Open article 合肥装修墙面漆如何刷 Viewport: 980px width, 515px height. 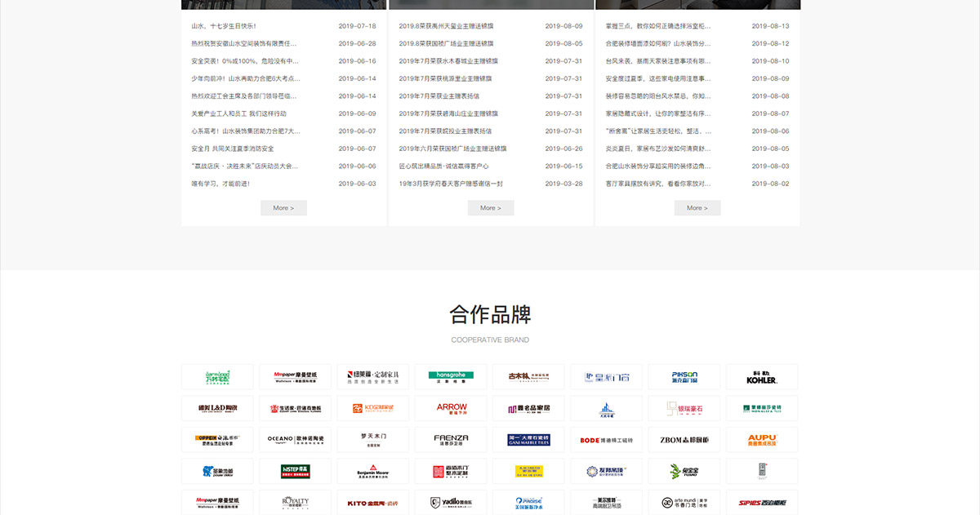(x=658, y=43)
